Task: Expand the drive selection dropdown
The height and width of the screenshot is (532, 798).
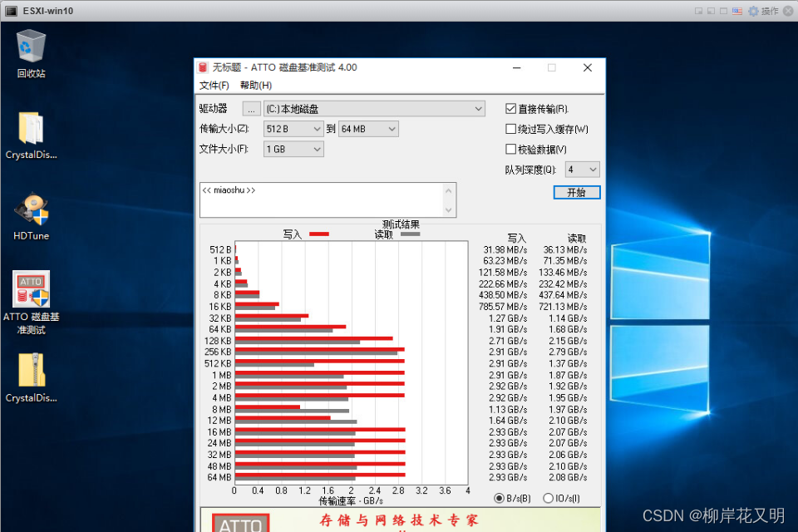Action: (x=374, y=108)
